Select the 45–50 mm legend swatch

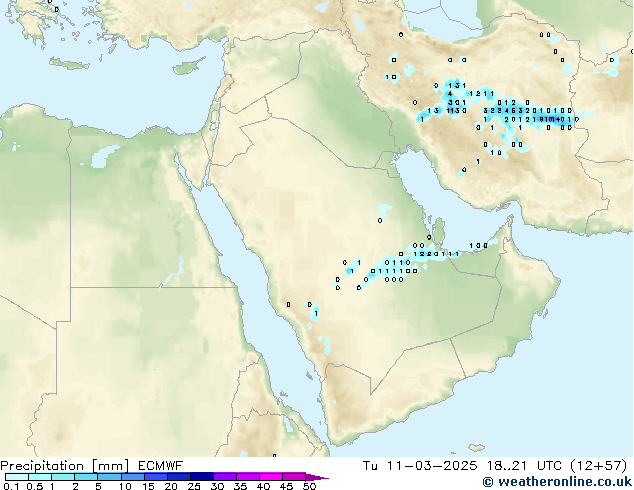pos(294,477)
